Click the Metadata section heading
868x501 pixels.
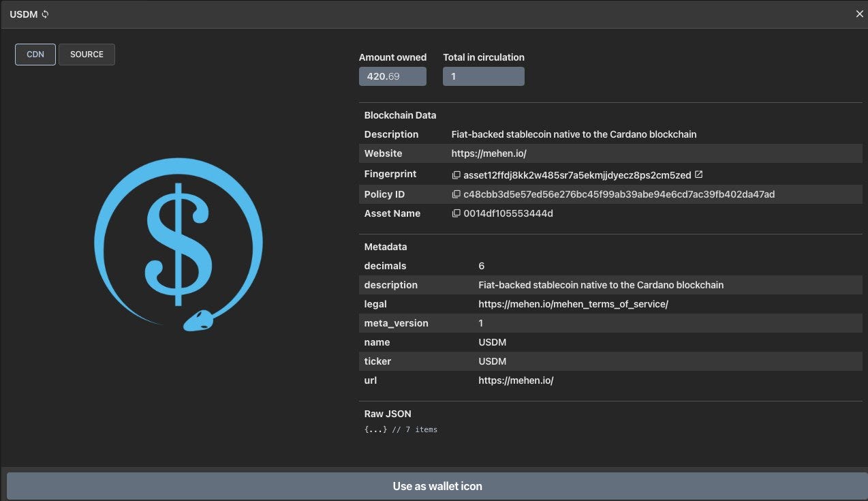pos(386,247)
